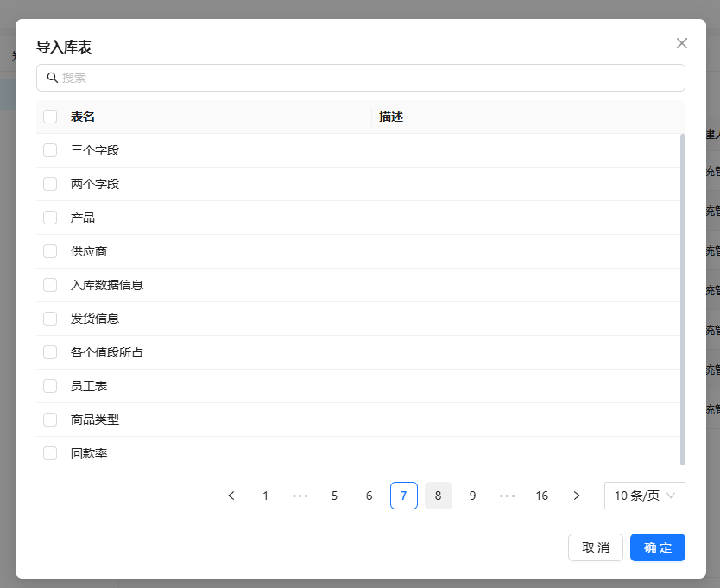Tick the 回款率 checkbox
The height and width of the screenshot is (588, 720).
pyautogui.click(x=50, y=453)
